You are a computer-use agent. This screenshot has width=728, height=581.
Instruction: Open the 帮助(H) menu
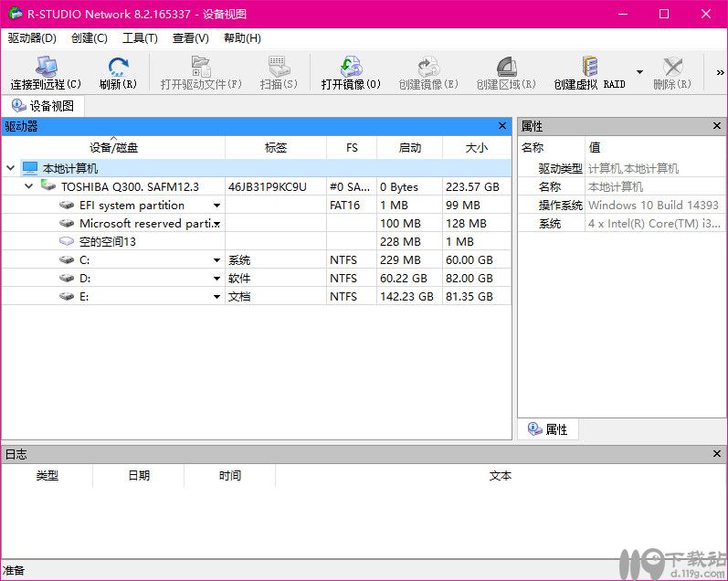pyautogui.click(x=242, y=38)
